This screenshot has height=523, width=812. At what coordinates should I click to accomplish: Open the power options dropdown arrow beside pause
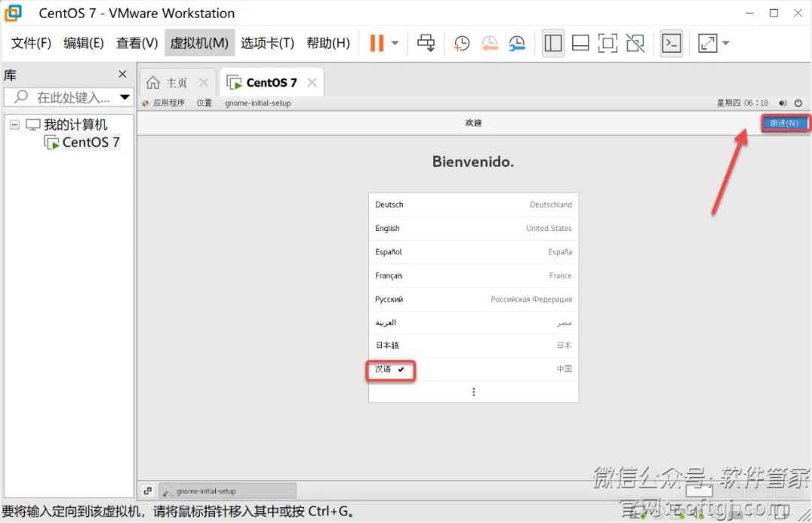click(395, 43)
